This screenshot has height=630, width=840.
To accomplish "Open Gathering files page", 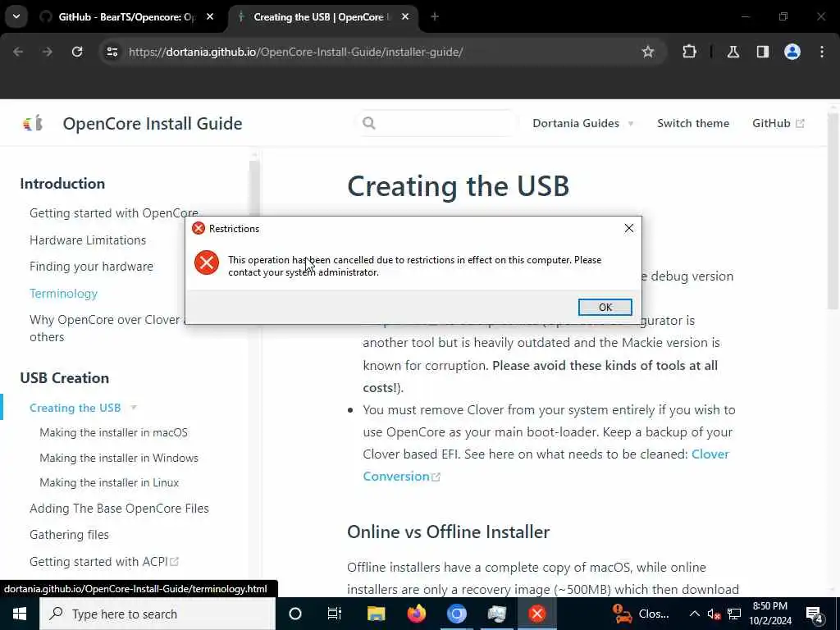I will [69, 535].
